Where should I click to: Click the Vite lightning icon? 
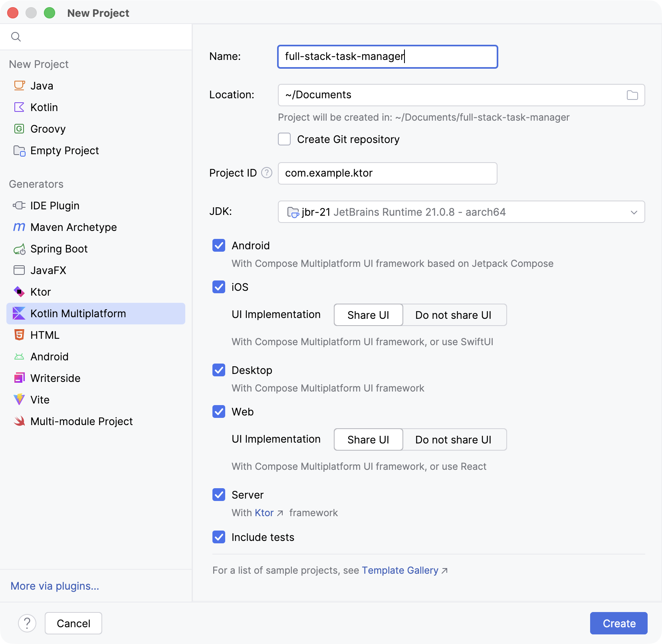19,400
